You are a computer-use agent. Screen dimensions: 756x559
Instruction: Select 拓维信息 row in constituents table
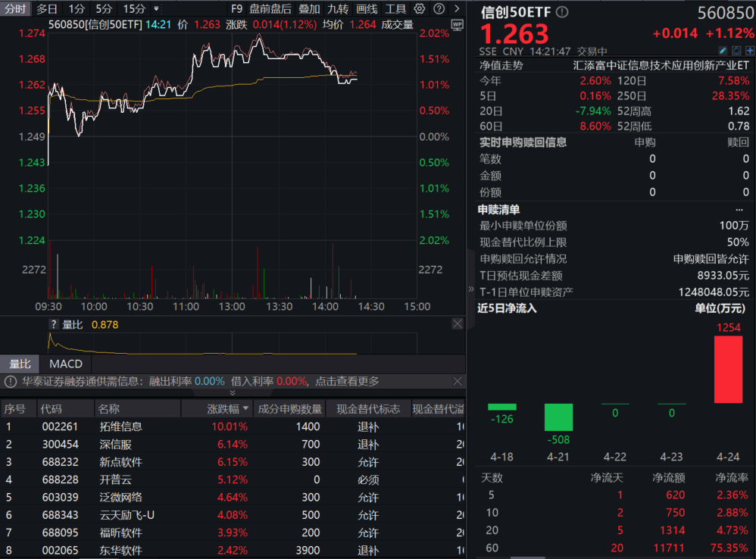(x=121, y=426)
